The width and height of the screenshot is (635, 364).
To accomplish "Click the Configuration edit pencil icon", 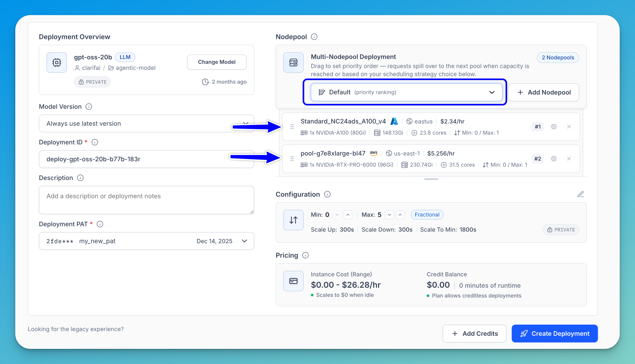I will [x=580, y=194].
